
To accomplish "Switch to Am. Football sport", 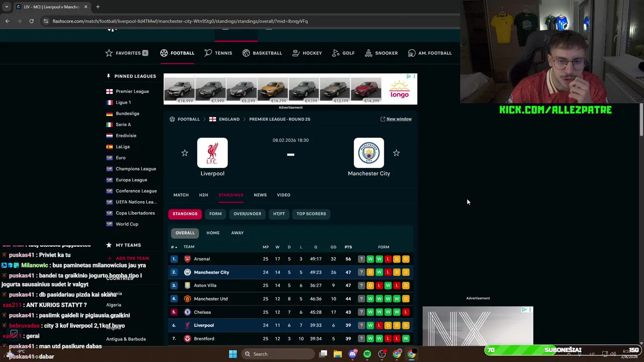I will [x=429, y=53].
